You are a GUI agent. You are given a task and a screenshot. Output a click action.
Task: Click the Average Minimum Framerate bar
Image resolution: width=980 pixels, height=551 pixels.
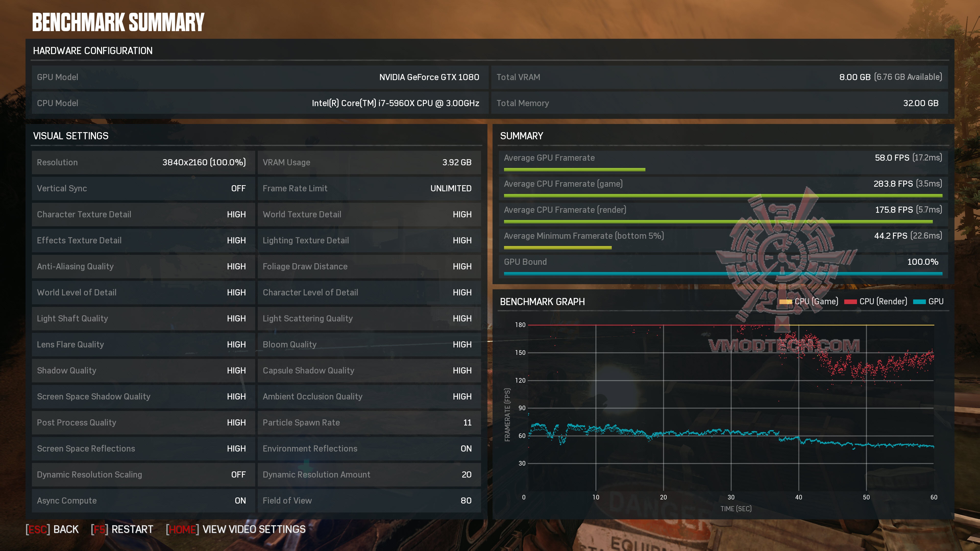[557, 247]
